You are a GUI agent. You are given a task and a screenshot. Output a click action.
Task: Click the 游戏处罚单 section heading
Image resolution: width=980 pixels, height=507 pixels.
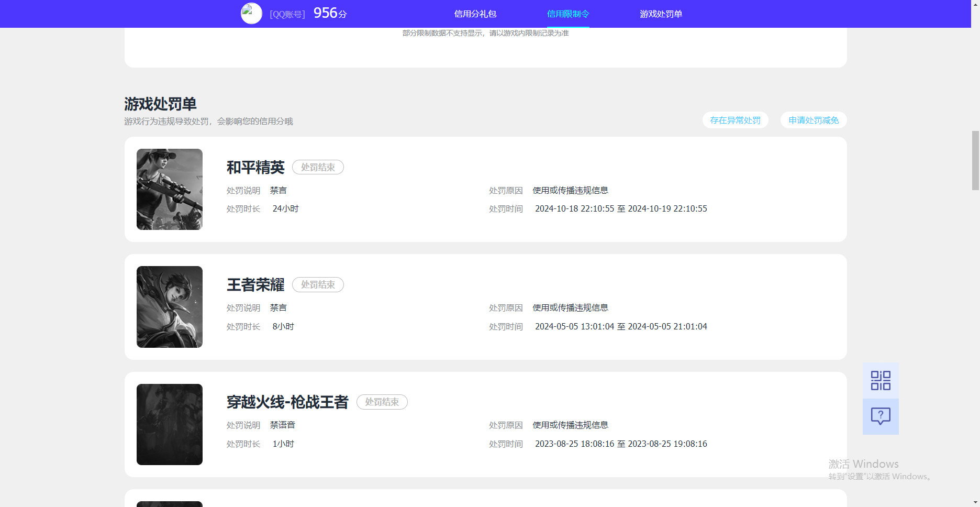[x=160, y=104]
